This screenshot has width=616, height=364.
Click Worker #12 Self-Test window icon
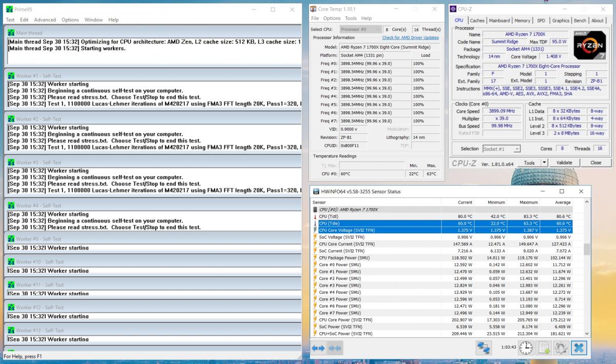(x=11, y=308)
